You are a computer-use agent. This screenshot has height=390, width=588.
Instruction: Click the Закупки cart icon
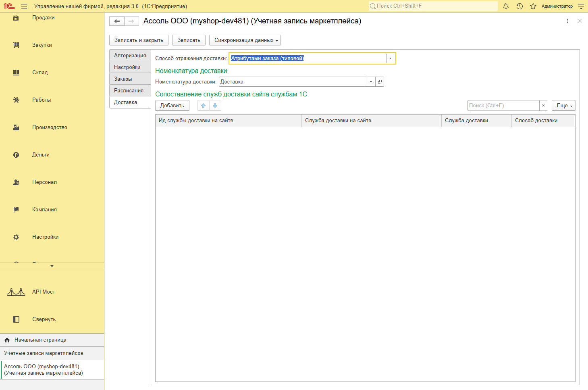[16, 45]
